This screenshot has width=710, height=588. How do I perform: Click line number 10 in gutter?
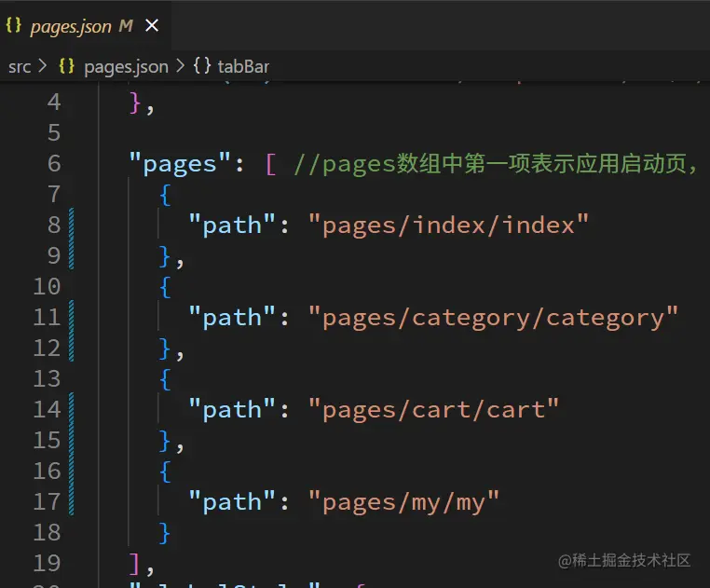coord(48,287)
